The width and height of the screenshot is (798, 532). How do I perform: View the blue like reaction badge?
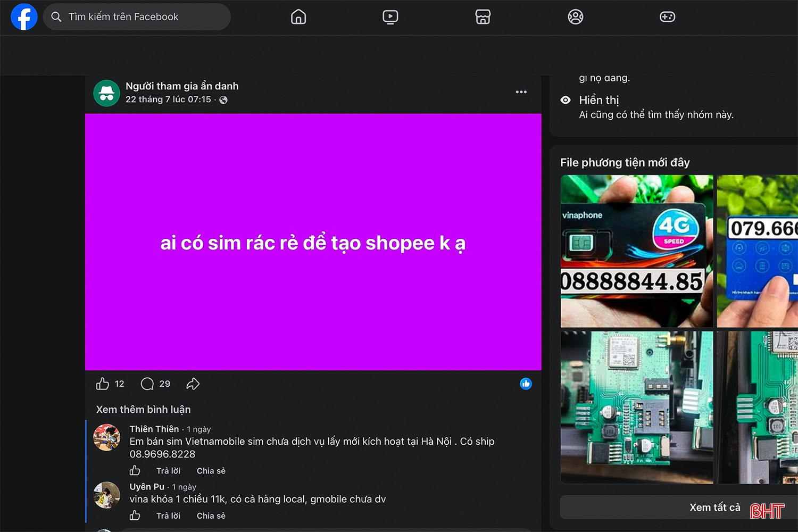pos(526,384)
